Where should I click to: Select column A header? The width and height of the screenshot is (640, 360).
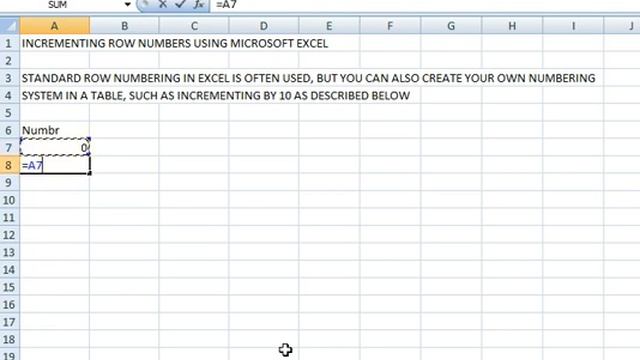pos(54,26)
